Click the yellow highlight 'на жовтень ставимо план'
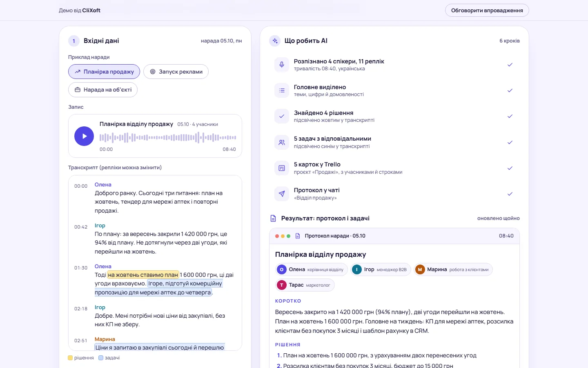This screenshot has height=368, width=588. coord(143,275)
